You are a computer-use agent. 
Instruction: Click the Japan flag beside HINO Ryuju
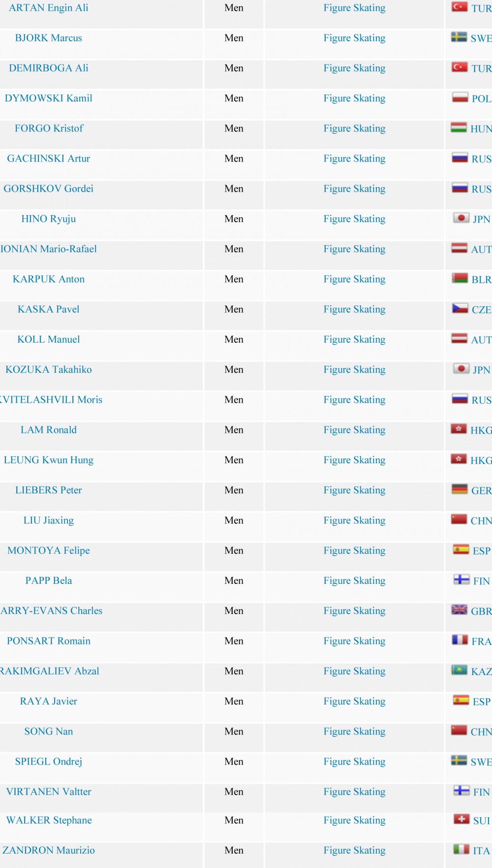click(x=461, y=218)
